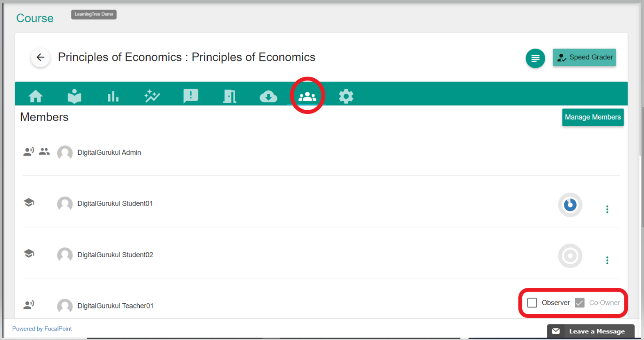Click the Manage Members button
Viewport: 644px width, 340px height.
(x=592, y=117)
